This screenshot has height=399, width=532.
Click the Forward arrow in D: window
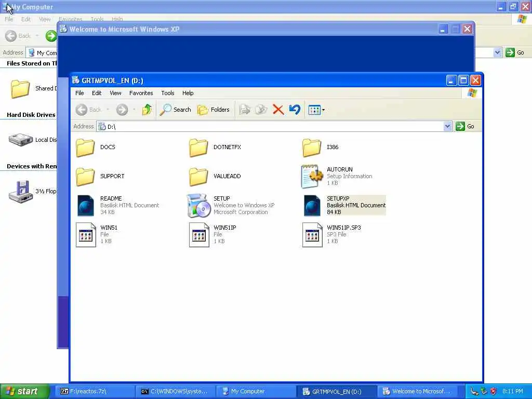click(122, 110)
